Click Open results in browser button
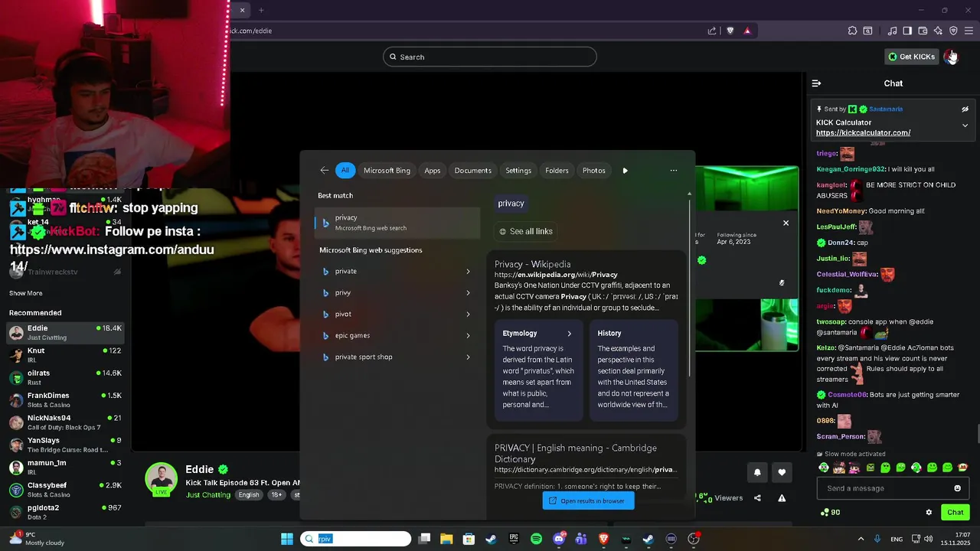Image resolution: width=980 pixels, height=551 pixels. (x=589, y=500)
